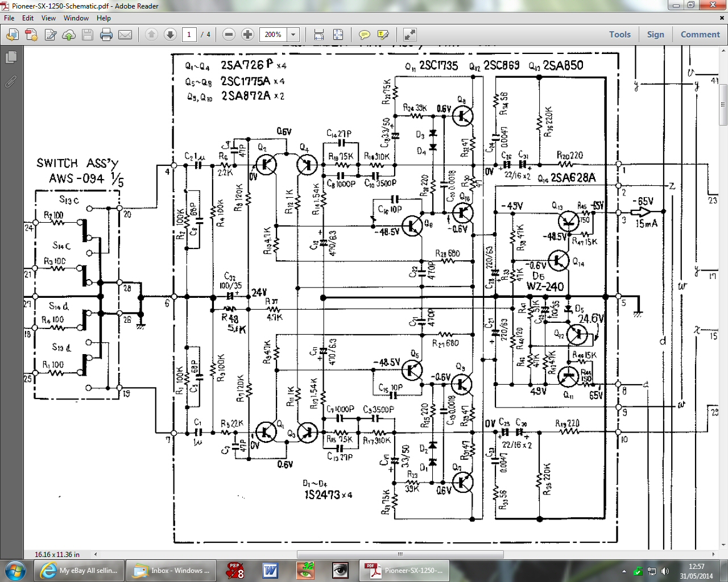Click the Fit One Full Page icon
728x582 pixels.
pos(338,35)
